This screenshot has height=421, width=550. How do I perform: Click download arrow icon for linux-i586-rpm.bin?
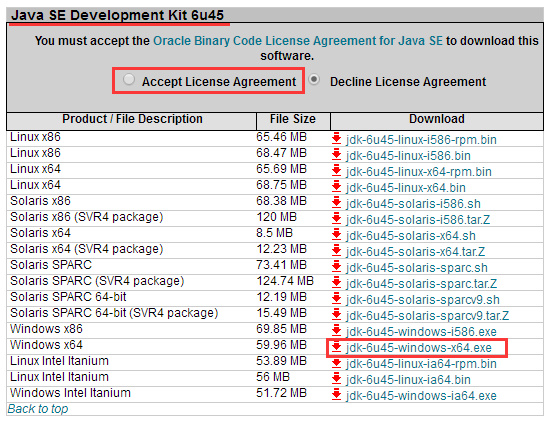[336, 138]
